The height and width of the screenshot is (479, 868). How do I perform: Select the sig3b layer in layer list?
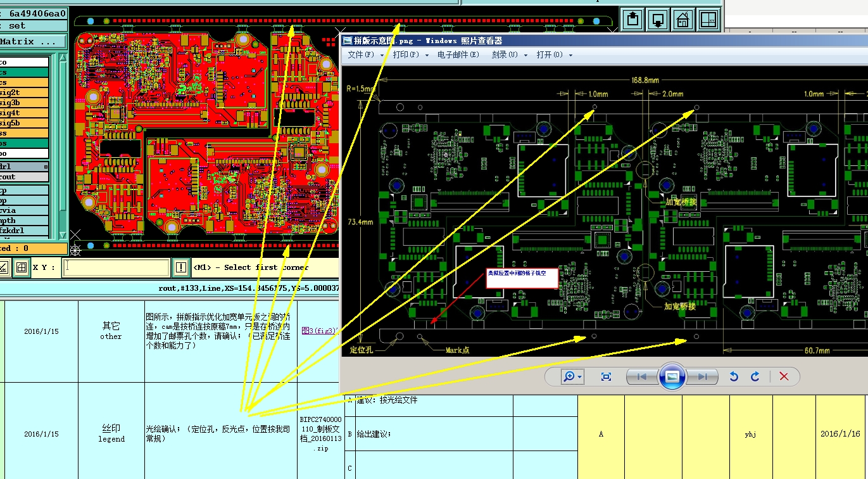point(24,103)
